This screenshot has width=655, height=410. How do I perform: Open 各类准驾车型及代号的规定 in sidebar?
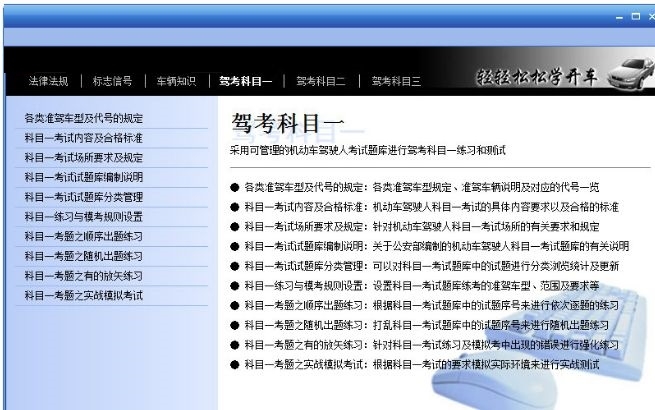click(84, 118)
